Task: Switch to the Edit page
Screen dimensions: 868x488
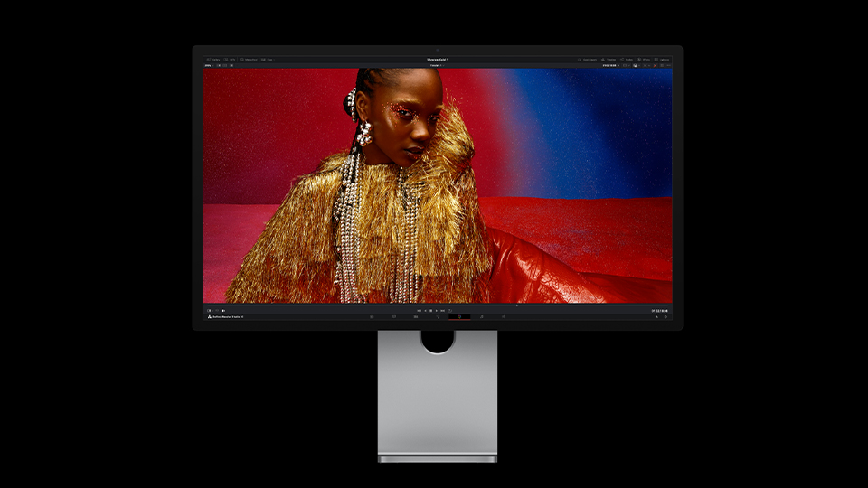Action: tap(416, 317)
